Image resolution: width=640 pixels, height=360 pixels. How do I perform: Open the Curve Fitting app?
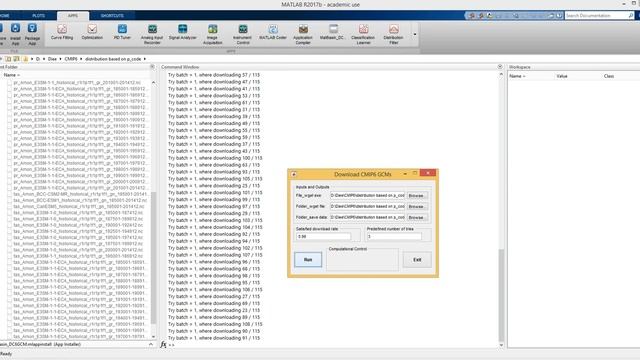pos(62,32)
